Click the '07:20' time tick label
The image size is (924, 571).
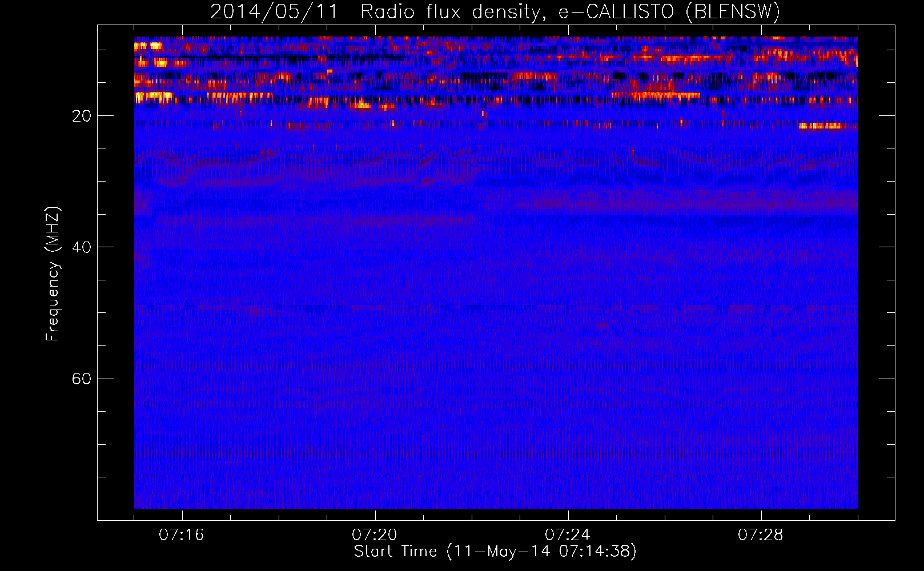tap(375, 534)
